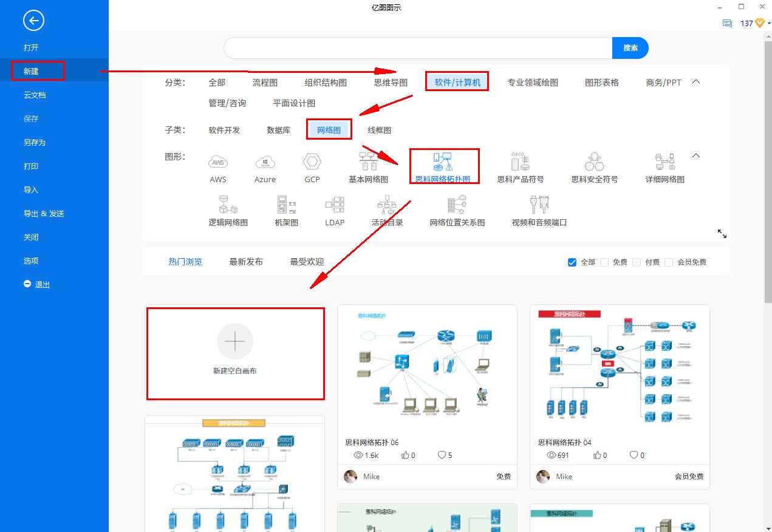Choose the 思科网络拓扑图 icon
Screen dimensions: 772x532
(443, 162)
